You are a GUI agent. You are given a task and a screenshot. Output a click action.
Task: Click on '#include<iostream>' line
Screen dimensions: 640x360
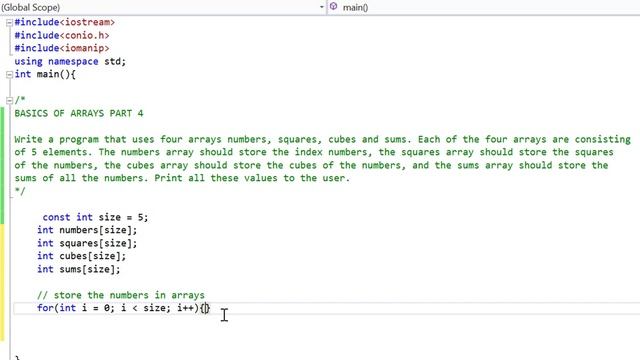pyautogui.click(x=64, y=22)
